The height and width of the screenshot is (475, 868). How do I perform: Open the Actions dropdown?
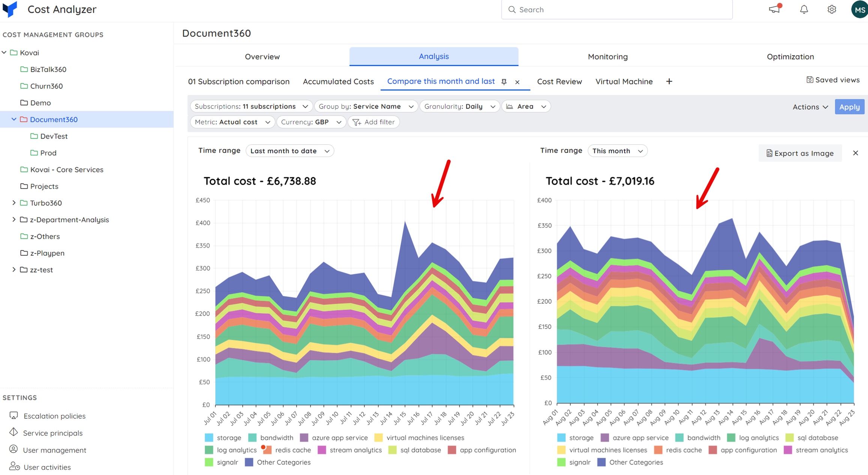810,107
